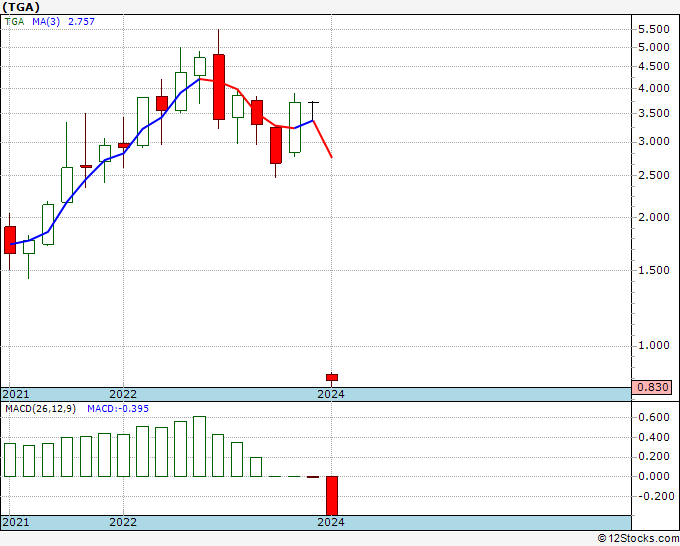680x546 pixels.
Task: Click the 4.000 price axis label
Action: [x=654, y=88]
